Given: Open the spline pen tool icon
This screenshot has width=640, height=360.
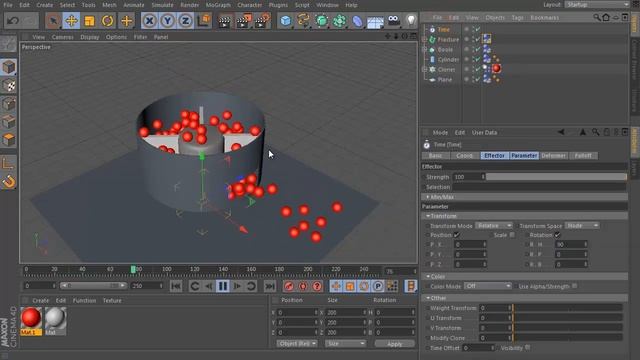Looking at the screenshot, I should point(303,20).
